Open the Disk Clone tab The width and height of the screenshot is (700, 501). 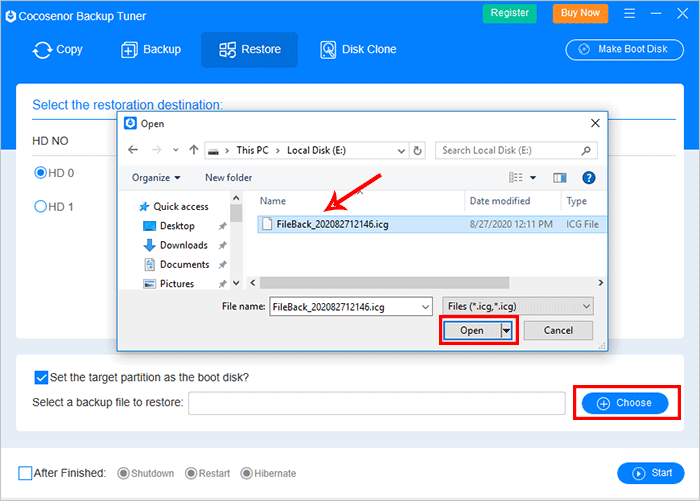click(x=358, y=50)
